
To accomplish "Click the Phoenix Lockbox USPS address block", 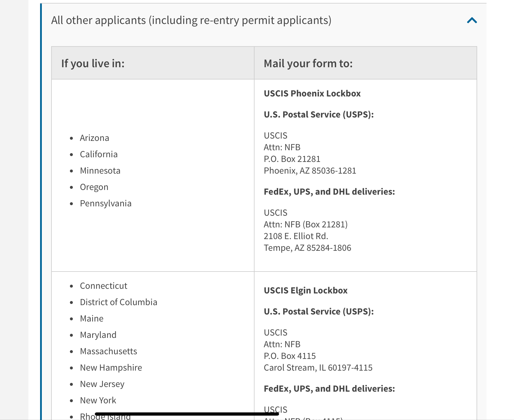I will [x=310, y=153].
